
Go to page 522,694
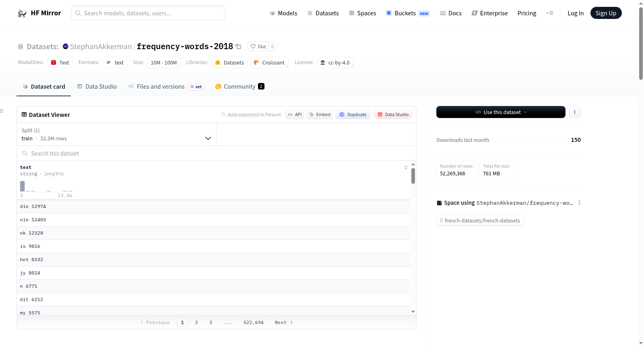tap(254, 322)
